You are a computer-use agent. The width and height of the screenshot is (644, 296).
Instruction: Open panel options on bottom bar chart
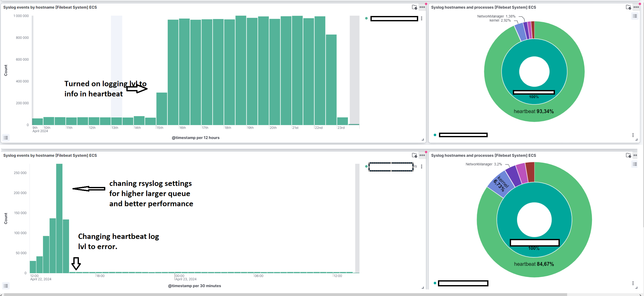(422, 155)
